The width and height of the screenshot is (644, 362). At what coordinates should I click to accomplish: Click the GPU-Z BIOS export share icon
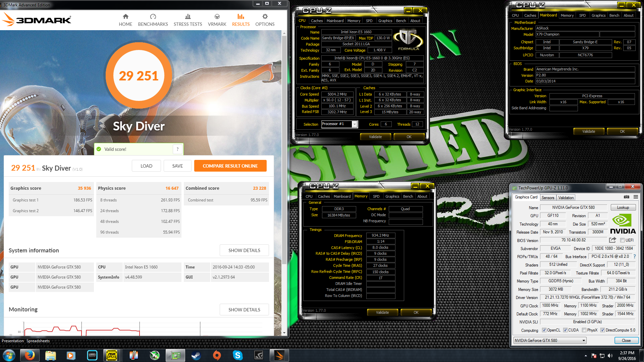point(613,240)
